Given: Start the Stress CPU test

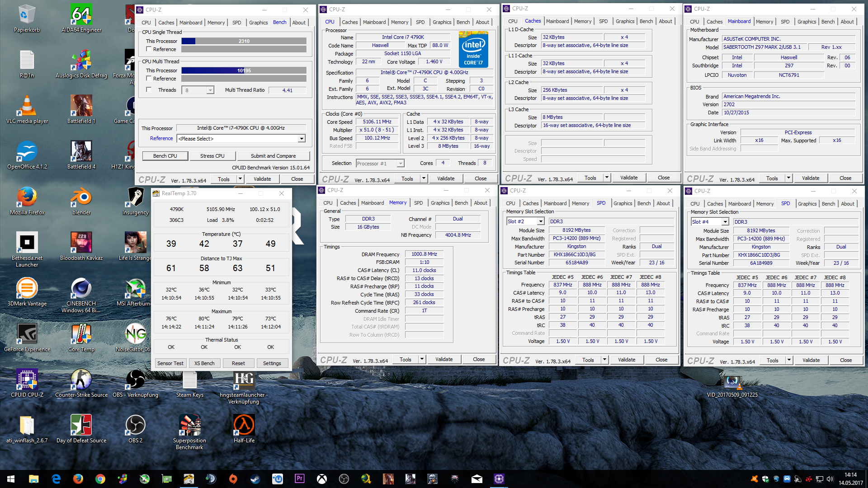Looking at the screenshot, I should tap(212, 156).
